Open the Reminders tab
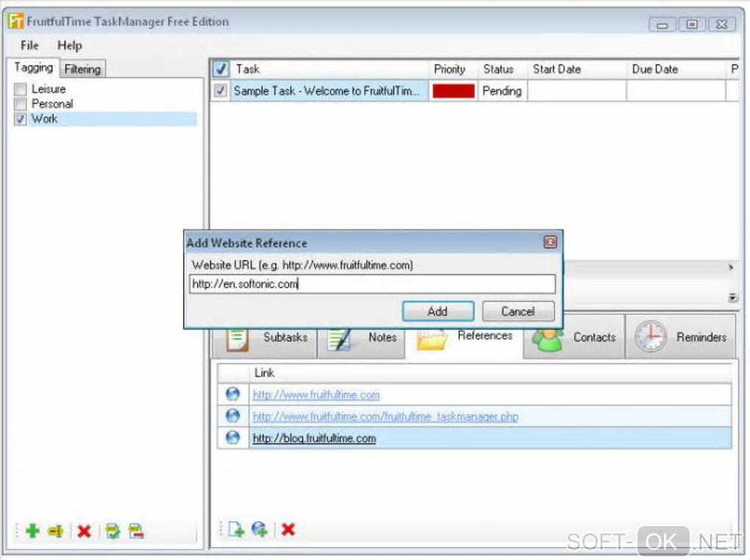 pos(680,337)
